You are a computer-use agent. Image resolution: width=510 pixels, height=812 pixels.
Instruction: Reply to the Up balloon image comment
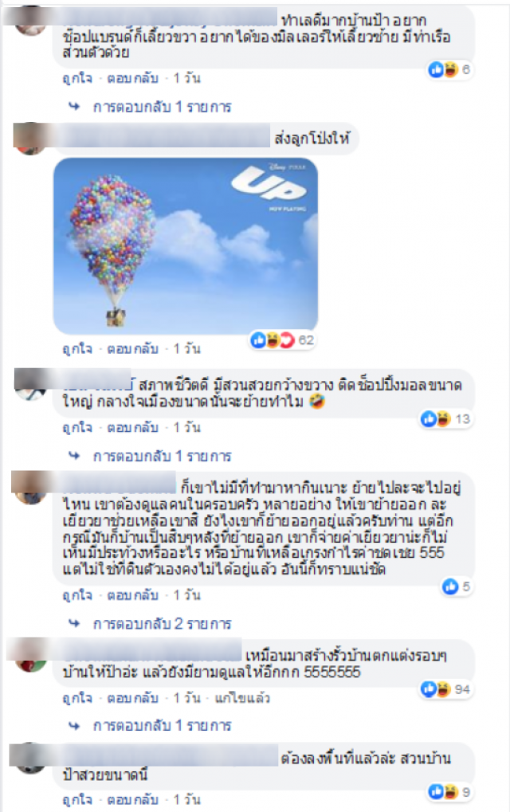pyautogui.click(x=132, y=348)
